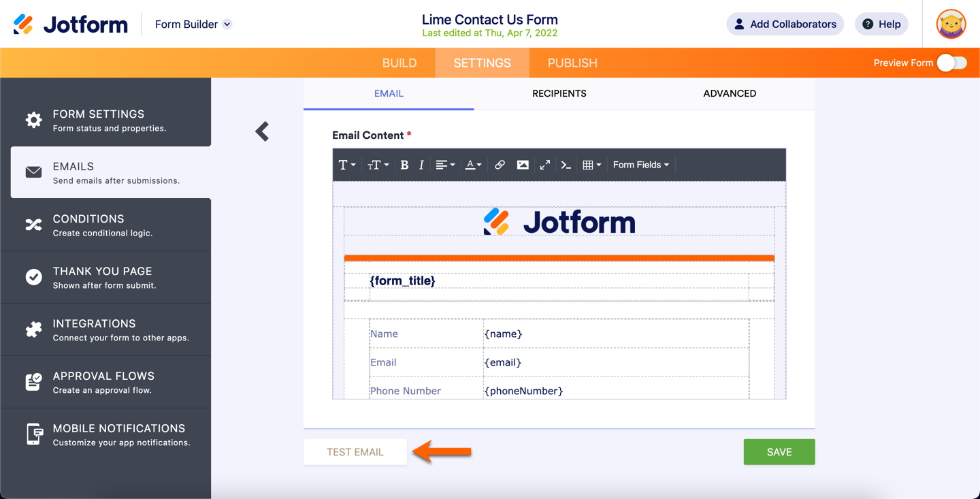The image size is (980, 499).
Task: Open the insert table dropdown
Action: (x=591, y=165)
